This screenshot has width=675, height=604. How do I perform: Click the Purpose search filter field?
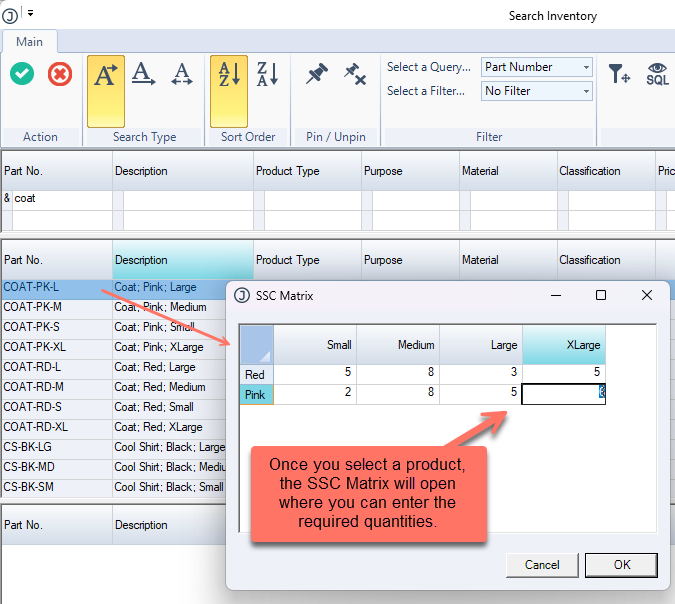pyautogui.click(x=415, y=201)
